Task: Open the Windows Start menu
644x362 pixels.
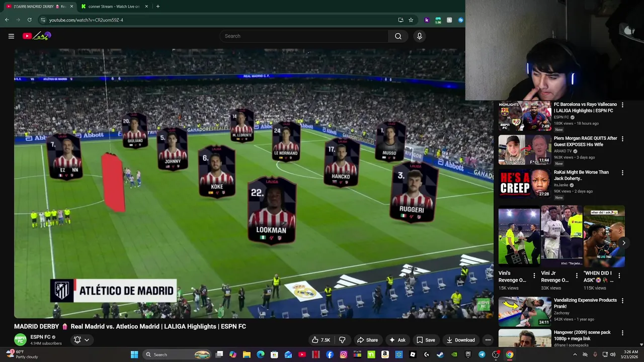Action: [x=134, y=354]
